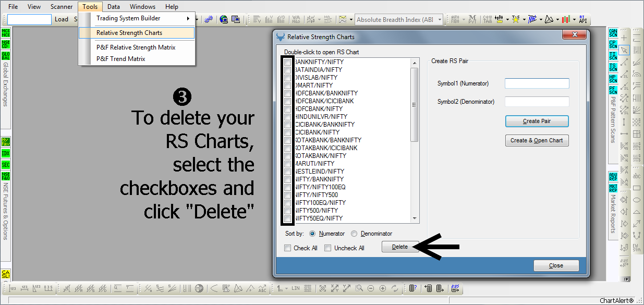Click the zoom magnifier icon in bottom toolbar
Screen dimensions: 644x305
(359, 288)
